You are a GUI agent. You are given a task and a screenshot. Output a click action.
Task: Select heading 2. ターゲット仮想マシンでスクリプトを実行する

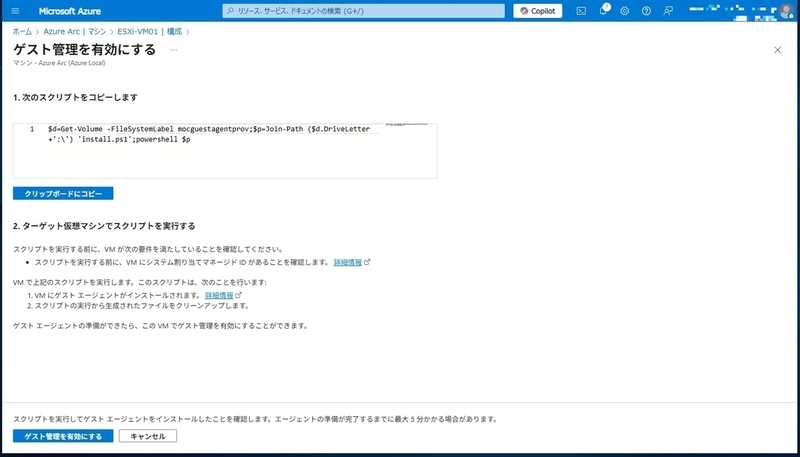[x=104, y=226]
